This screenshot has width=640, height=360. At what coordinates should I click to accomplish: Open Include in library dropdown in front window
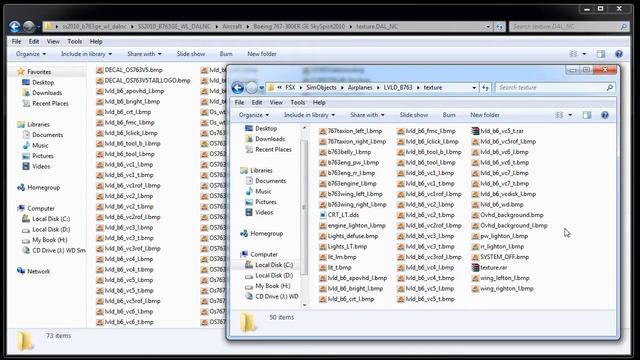(x=309, y=115)
